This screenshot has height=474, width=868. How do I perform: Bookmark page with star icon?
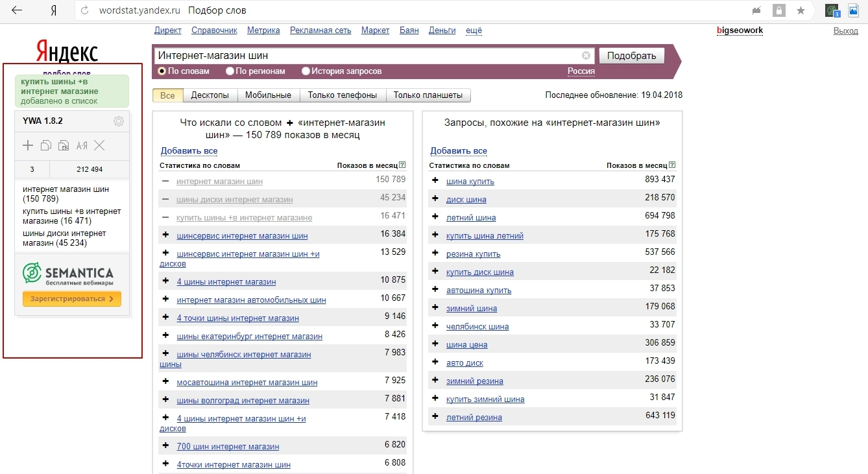tap(801, 10)
